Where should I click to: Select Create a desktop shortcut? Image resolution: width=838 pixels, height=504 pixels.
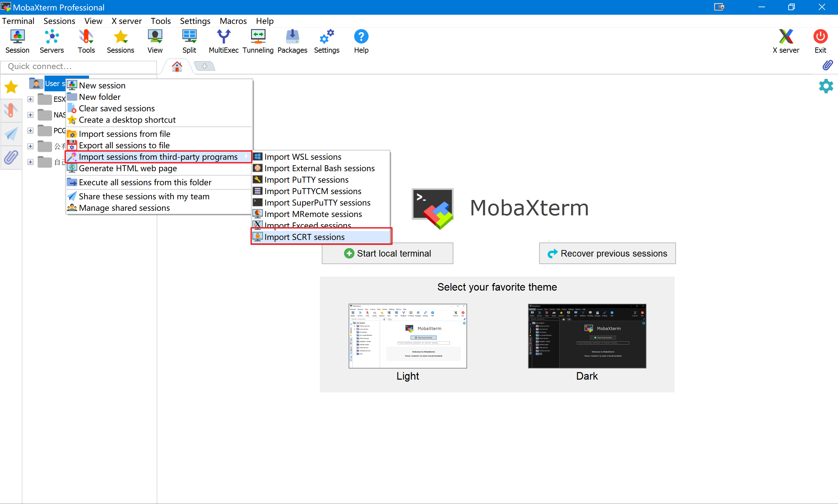159,120
